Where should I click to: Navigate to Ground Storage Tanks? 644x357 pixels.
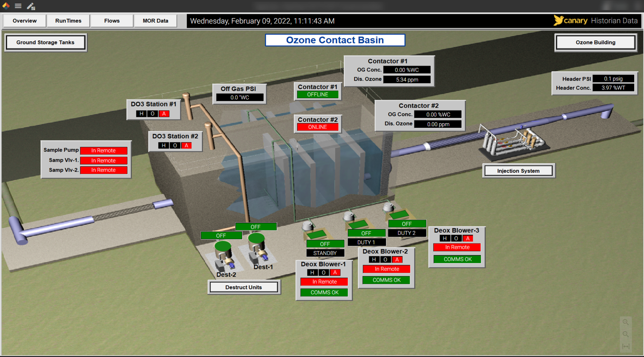(45, 42)
